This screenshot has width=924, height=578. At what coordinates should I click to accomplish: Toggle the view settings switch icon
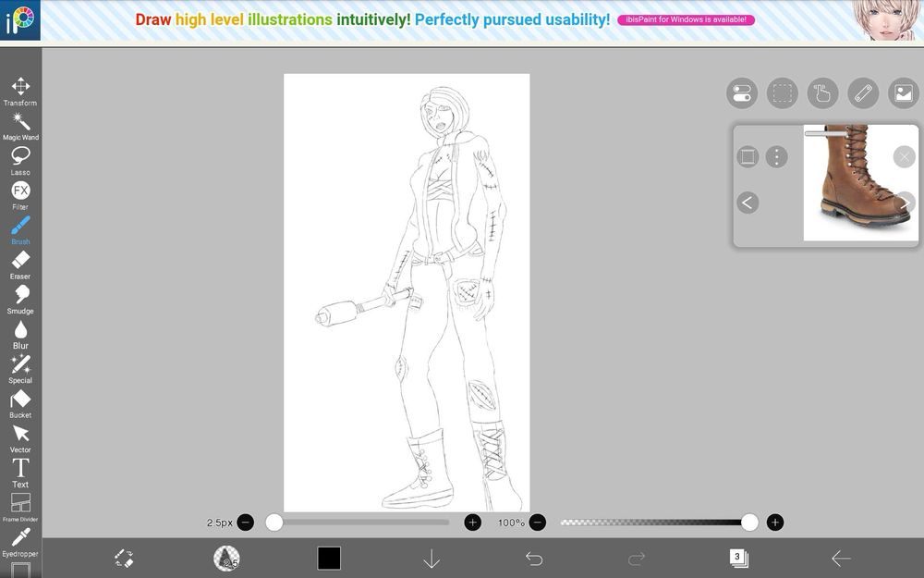[x=741, y=93]
